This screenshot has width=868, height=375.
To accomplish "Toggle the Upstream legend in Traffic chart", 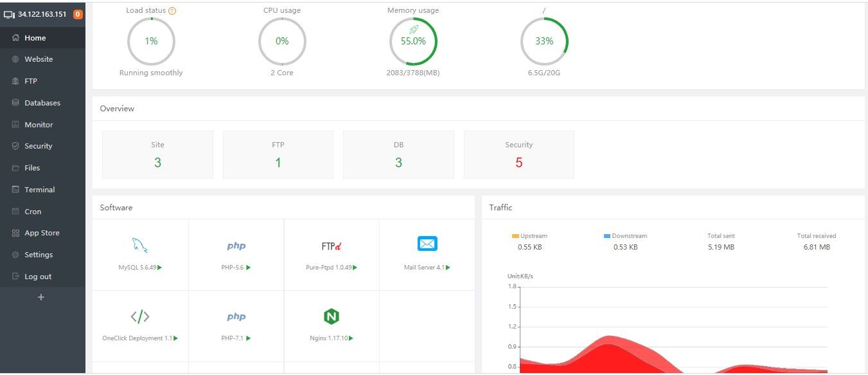I will click(529, 236).
